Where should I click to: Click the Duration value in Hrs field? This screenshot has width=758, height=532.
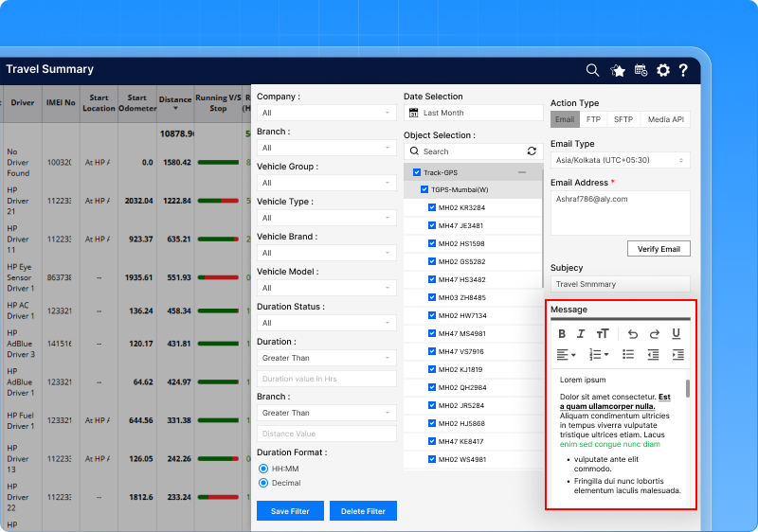326,379
